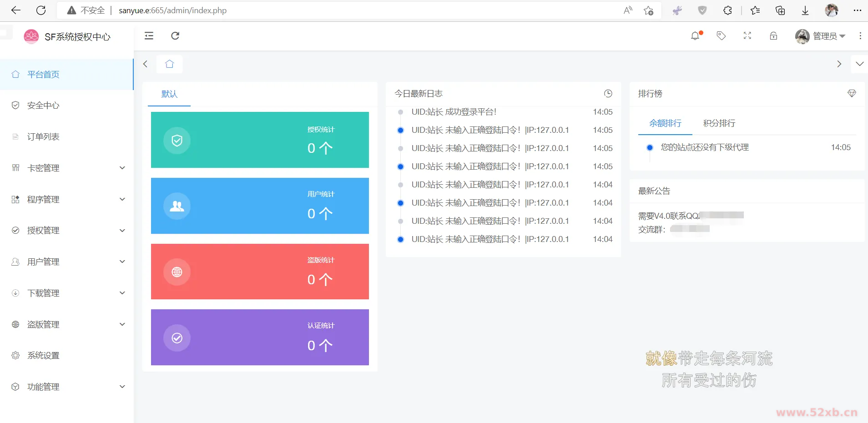Viewport: 868px width, 423px height.
Task: Open the tag icon in header
Action: pos(721,36)
